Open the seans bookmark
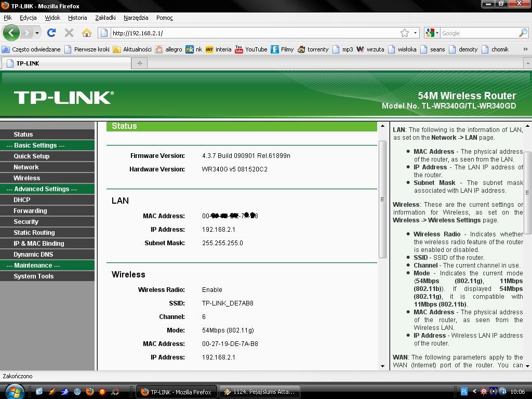Image resolution: width=532 pixels, height=399 pixels. point(433,49)
